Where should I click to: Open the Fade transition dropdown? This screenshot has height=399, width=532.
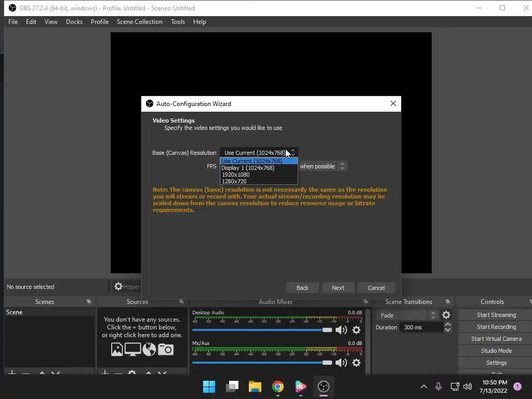pos(406,315)
